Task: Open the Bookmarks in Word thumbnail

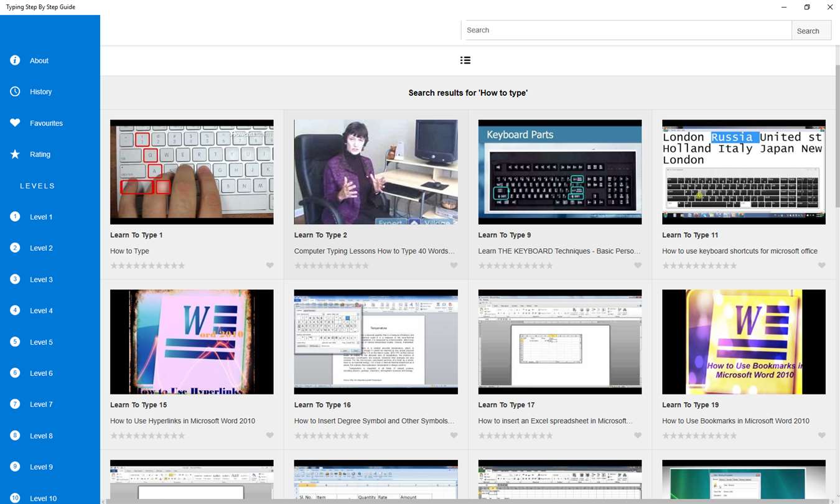Action: point(744,342)
